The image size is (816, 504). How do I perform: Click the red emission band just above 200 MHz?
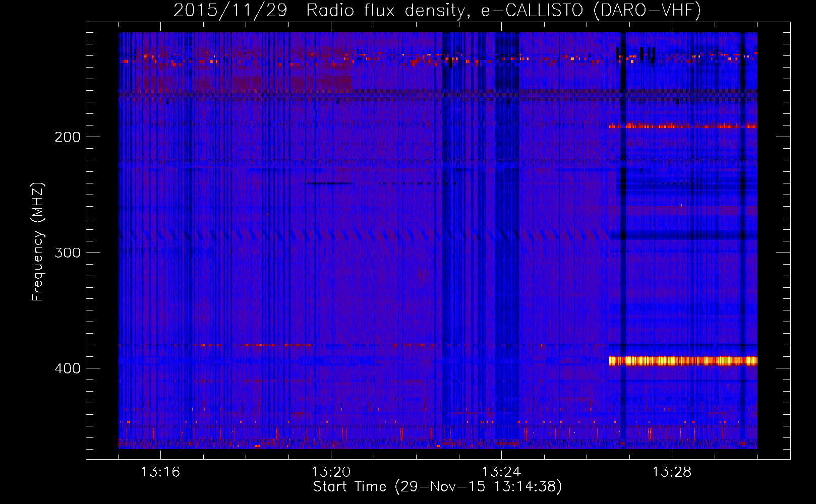(x=683, y=125)
